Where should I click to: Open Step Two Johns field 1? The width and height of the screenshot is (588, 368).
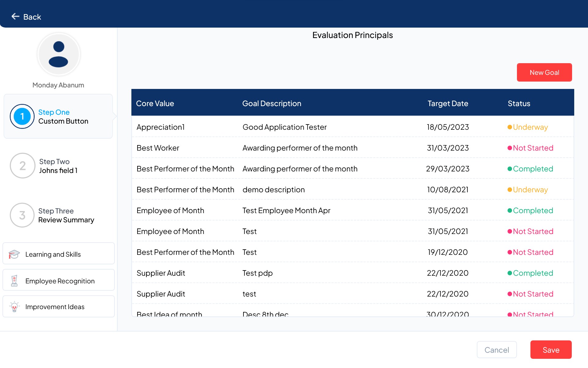click(58, 166)
